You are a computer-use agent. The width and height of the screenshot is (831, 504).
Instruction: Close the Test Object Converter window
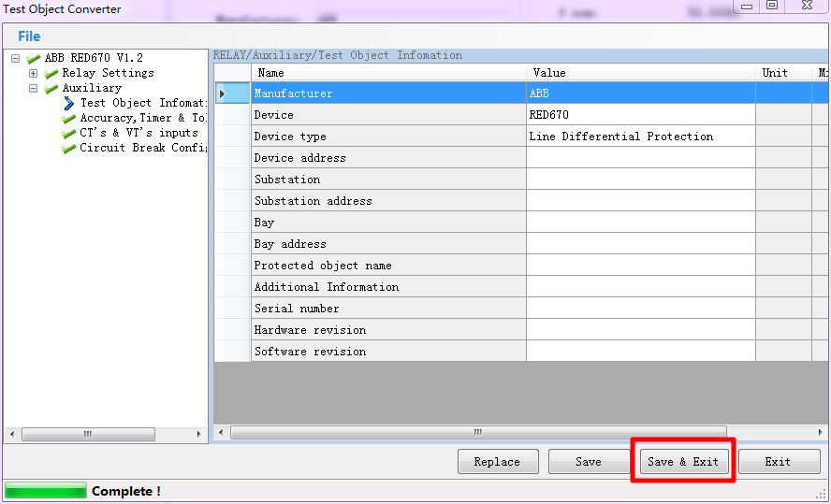[807, 6]
